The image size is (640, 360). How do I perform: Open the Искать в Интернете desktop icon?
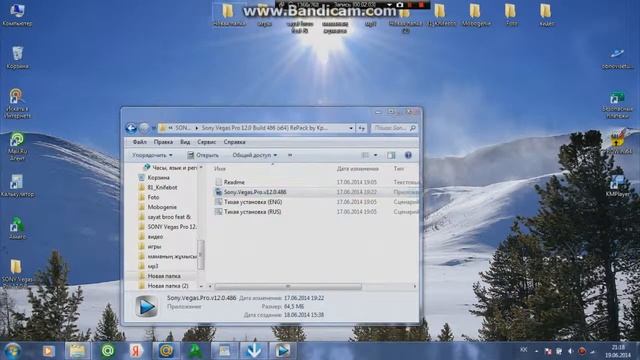(17, 104)
